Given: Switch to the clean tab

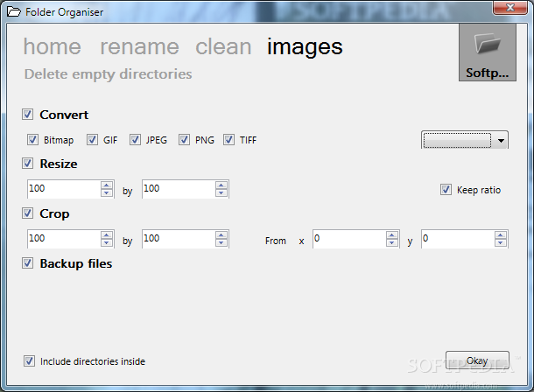Looking at the screenshot, I should [x=223, y=46].
